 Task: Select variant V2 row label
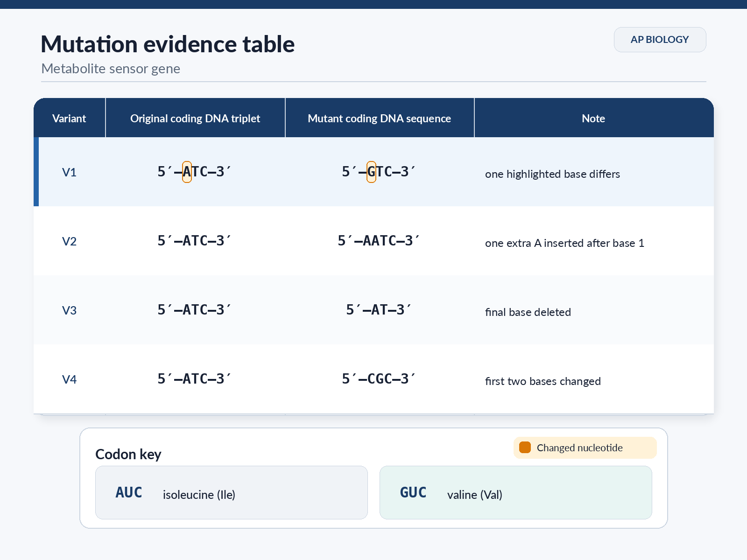69,241
